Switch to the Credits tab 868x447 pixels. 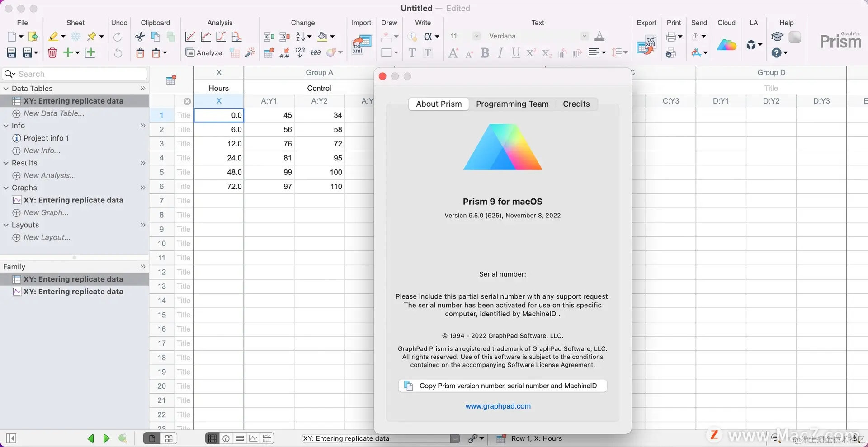[576, 104]
